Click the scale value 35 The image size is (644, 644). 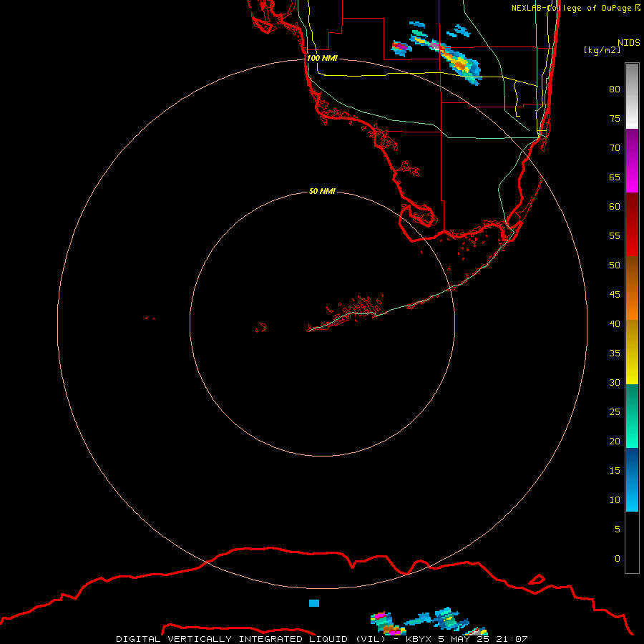click(x=615, y=353)
